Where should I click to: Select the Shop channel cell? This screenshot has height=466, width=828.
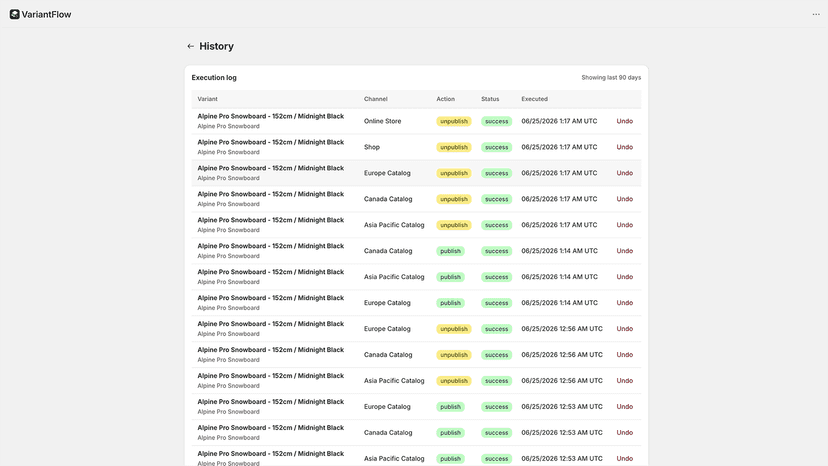[372, 147]
